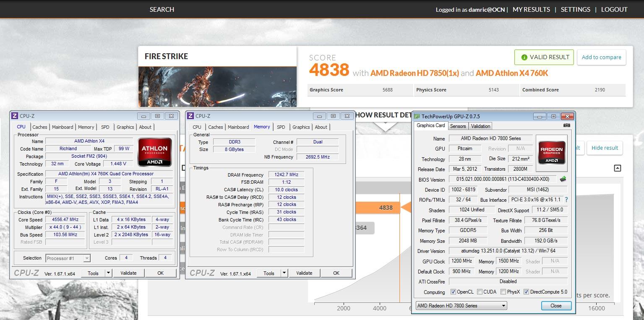Viewport: 644px width, 320px height.
Task: Click Validate button in CPU tab window
Action: (x=128, y=273)
